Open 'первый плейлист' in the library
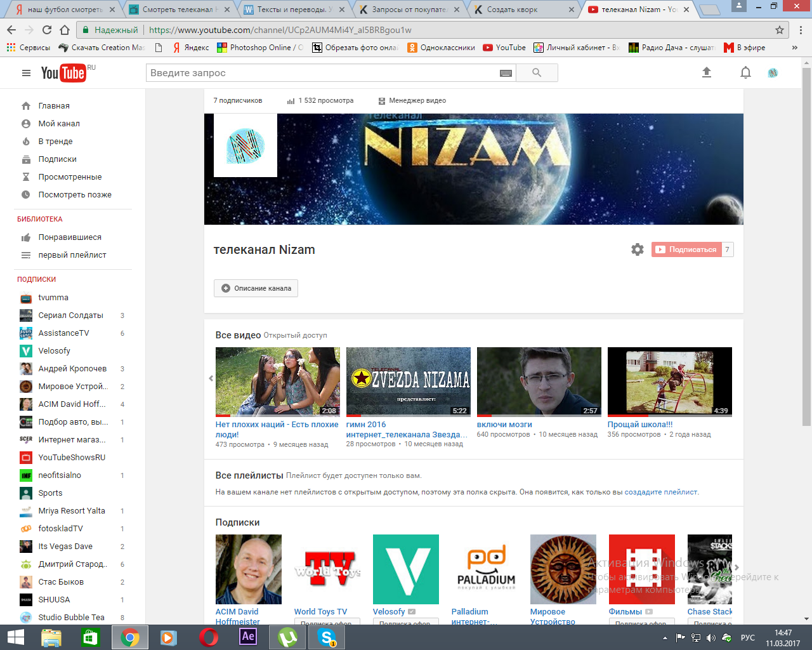The height and width of the screenshot is (650, 812). (73, 255)
